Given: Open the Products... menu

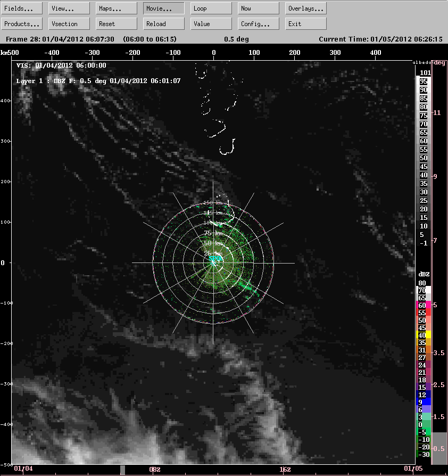Looking at the screenshot, I should point(22,24).
